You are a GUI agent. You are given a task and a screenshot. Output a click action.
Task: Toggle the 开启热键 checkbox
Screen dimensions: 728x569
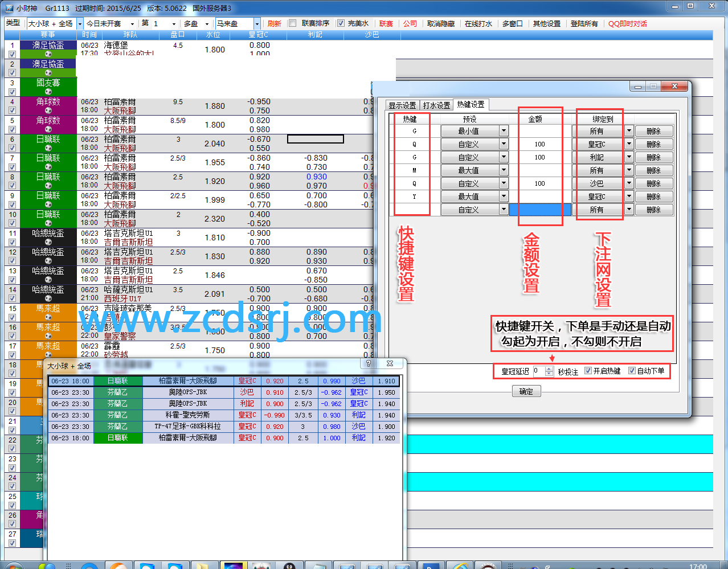click(x=588, y=371)
